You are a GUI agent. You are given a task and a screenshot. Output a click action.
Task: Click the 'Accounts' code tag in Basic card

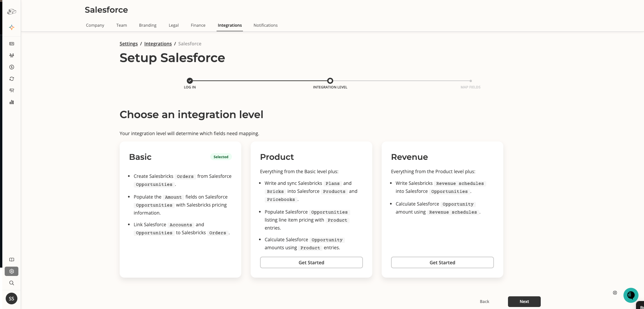pyautogui.click(x=181, y=225)
